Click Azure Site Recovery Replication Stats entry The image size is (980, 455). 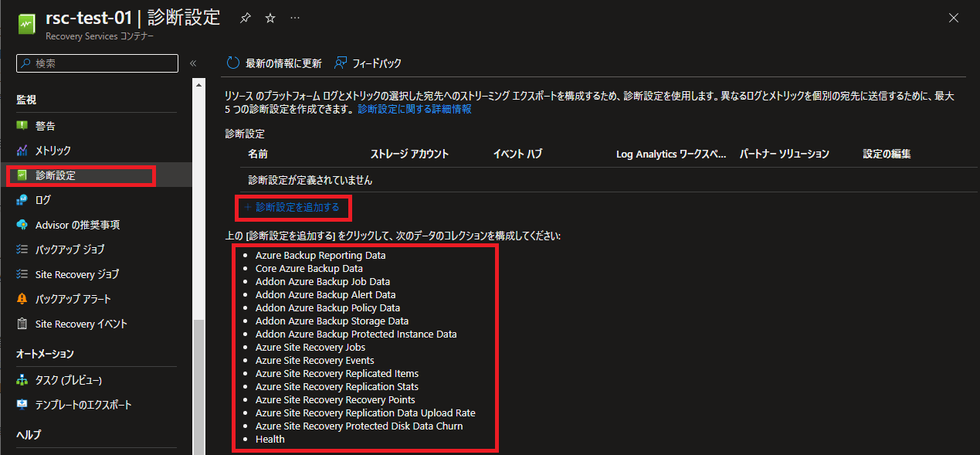tap(337, 386)
